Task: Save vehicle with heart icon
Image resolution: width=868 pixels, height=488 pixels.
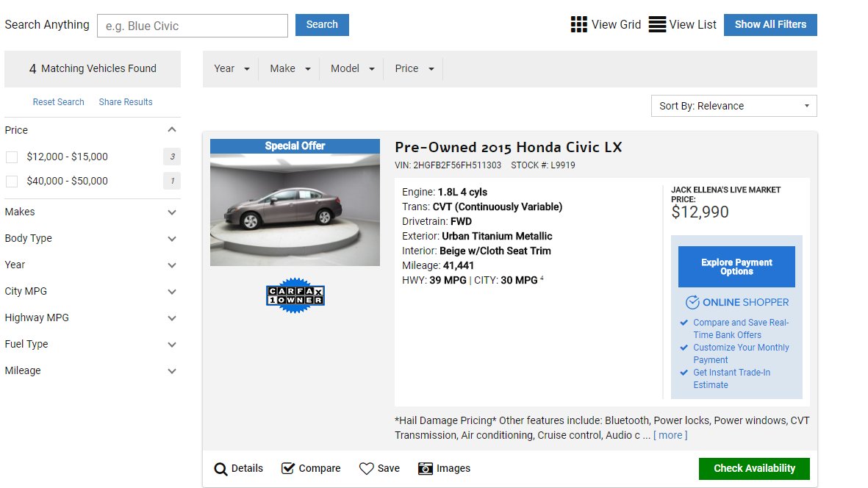Action: coord(366,468)
